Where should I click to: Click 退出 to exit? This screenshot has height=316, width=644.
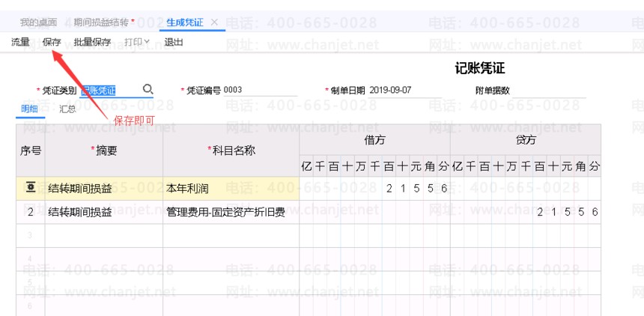coord(173,42)
